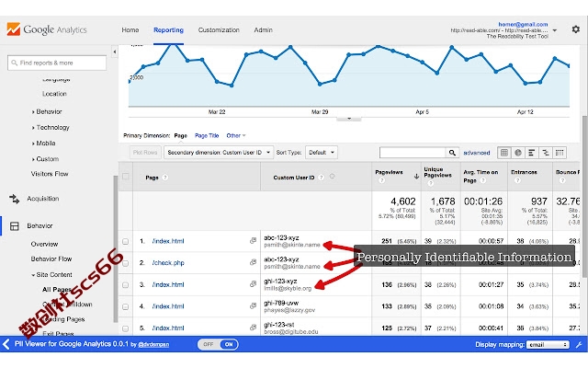
Task: Click the table search input field
Action: 413,153
